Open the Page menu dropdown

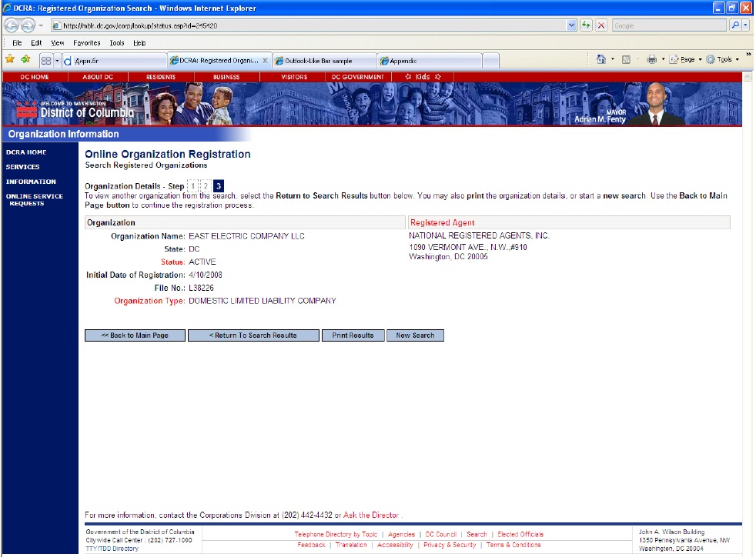click(x=685, y=59)
